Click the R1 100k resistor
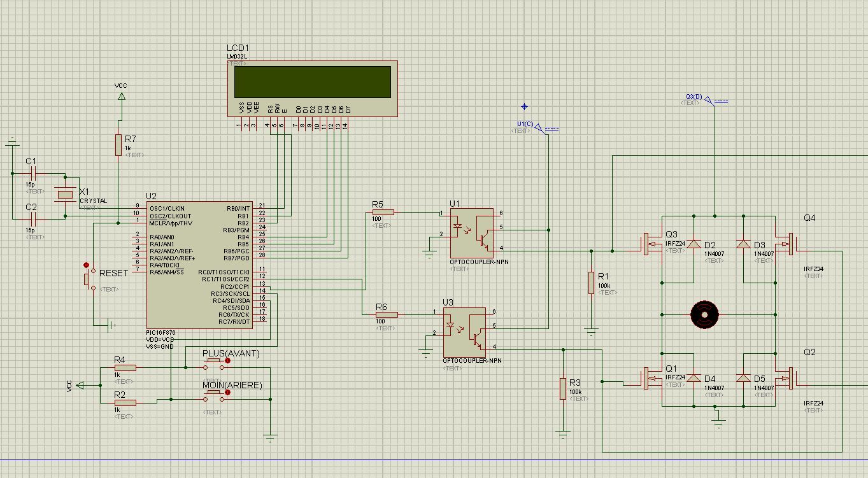The image size is (868, 478). click(592, 282)
